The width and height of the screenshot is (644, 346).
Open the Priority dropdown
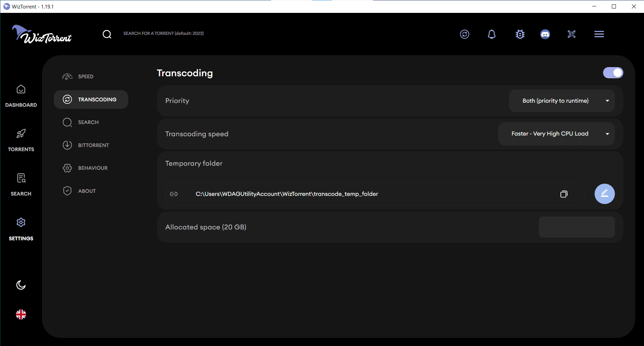pos(562,101)
